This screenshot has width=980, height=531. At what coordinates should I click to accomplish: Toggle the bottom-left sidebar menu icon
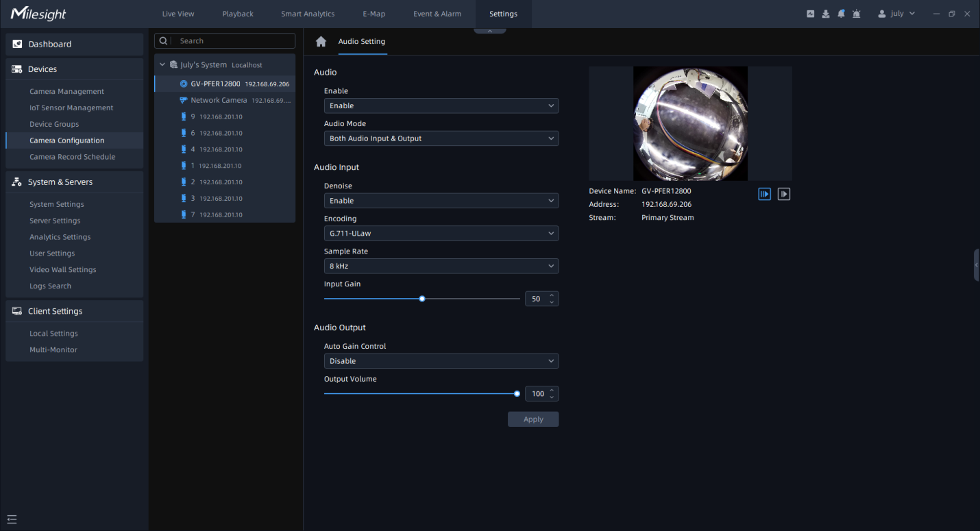[12, 519]
